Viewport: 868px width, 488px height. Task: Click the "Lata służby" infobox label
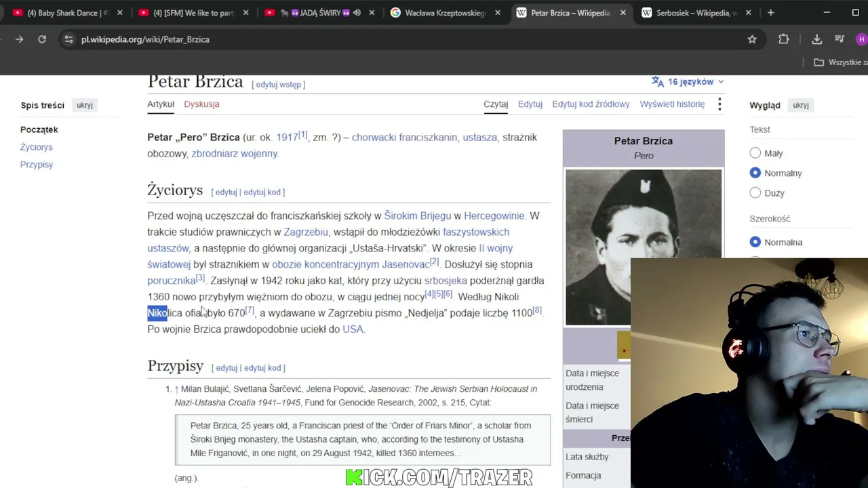pos(587,457)
